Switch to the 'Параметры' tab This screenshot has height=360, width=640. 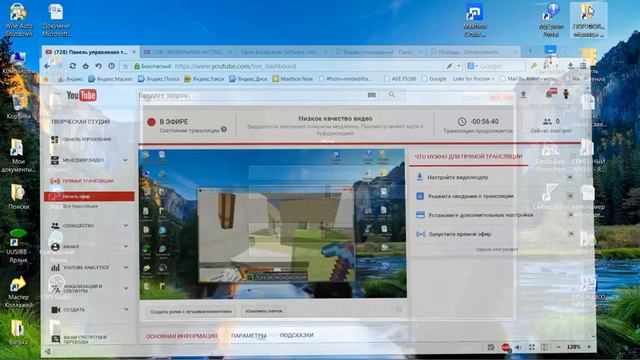pos(249,336)
